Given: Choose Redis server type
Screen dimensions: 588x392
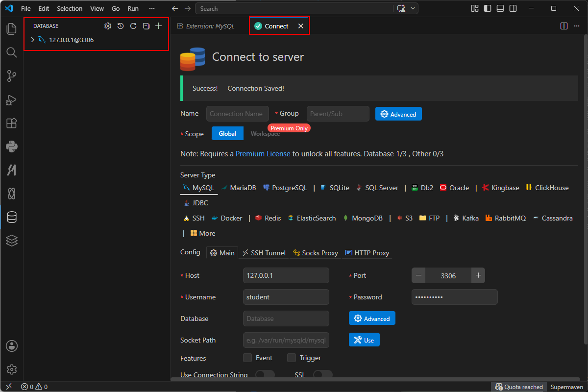Looking at the screenshot, I should (268, 218).
